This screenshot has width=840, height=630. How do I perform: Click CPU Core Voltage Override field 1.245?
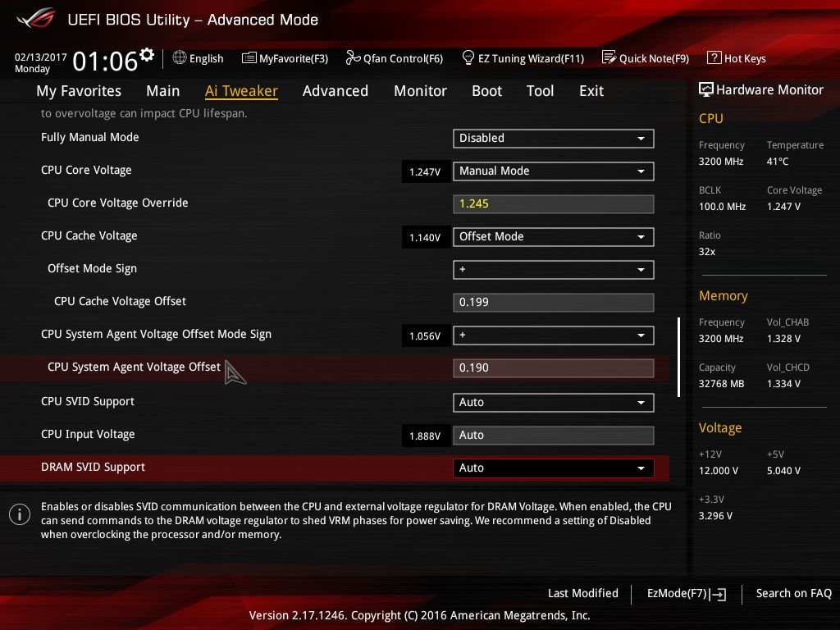[553, 204]
